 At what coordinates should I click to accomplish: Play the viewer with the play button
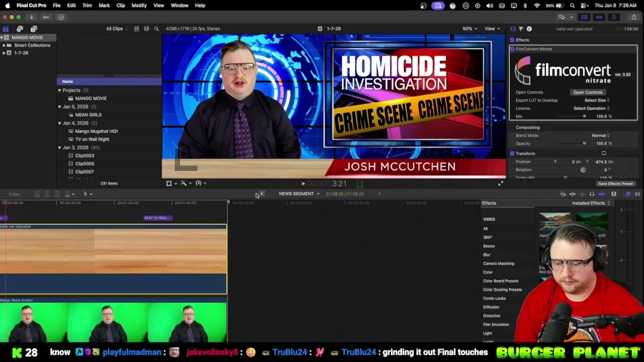[303, 184]
